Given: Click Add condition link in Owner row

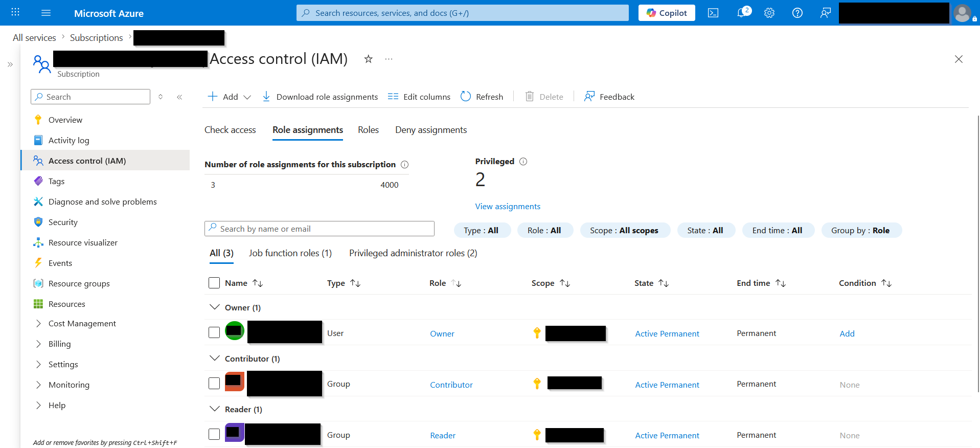Looking at the screenshot, I should coord(847,333).
